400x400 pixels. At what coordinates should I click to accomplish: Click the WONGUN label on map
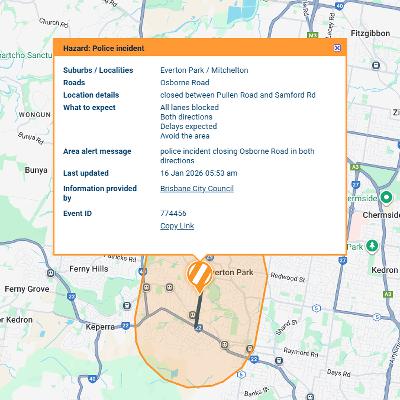coord(35,114)
